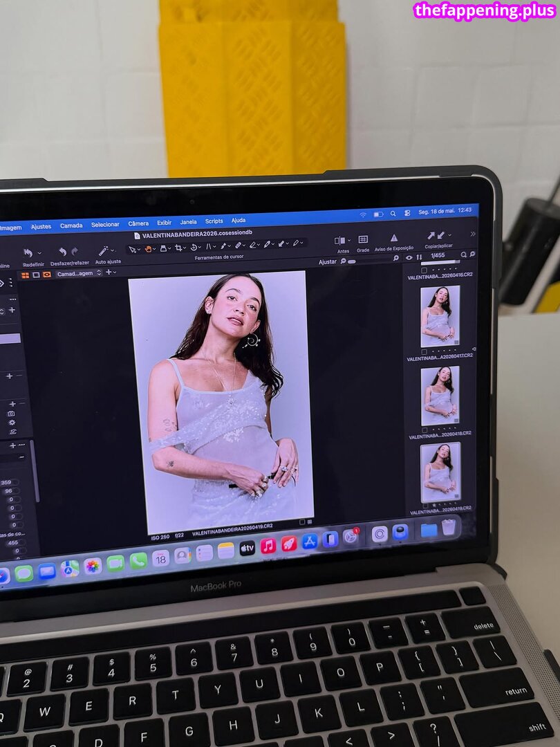
Task: Toggle the orange proof eye icon in viewer bar
Action: (x=47, y=275)
